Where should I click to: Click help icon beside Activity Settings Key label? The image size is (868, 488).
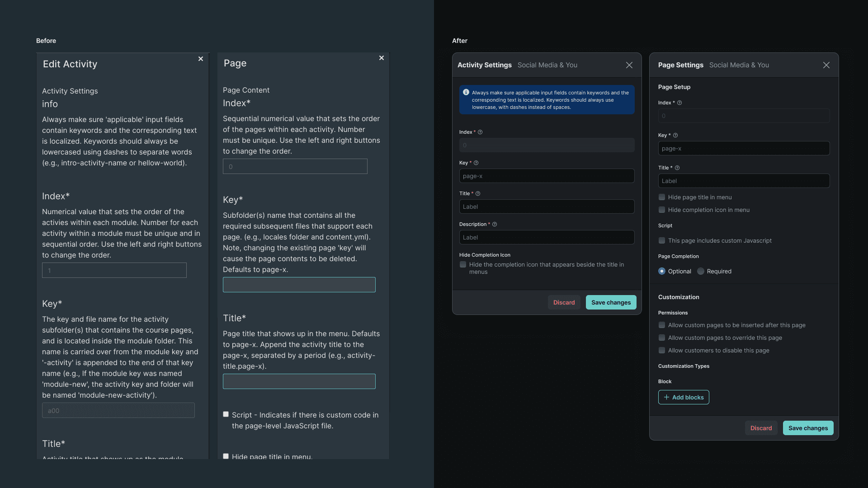[x=476, y=163]
